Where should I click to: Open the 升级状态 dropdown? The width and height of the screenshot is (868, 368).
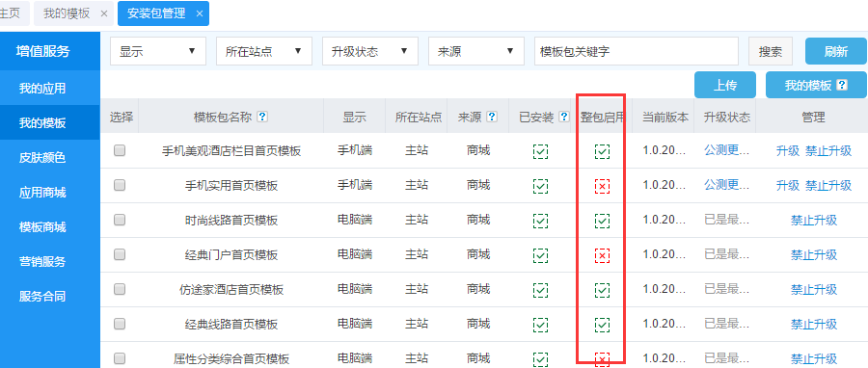370,51
